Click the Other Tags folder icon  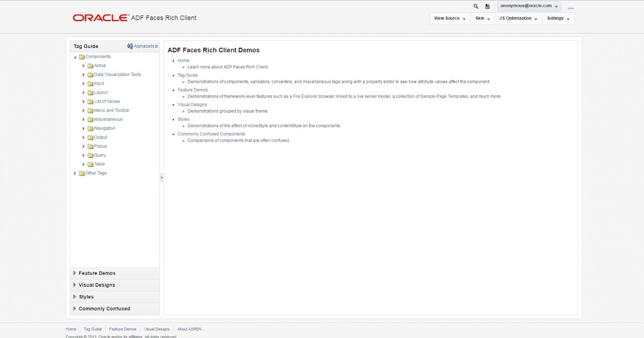[x=82, y=173]
